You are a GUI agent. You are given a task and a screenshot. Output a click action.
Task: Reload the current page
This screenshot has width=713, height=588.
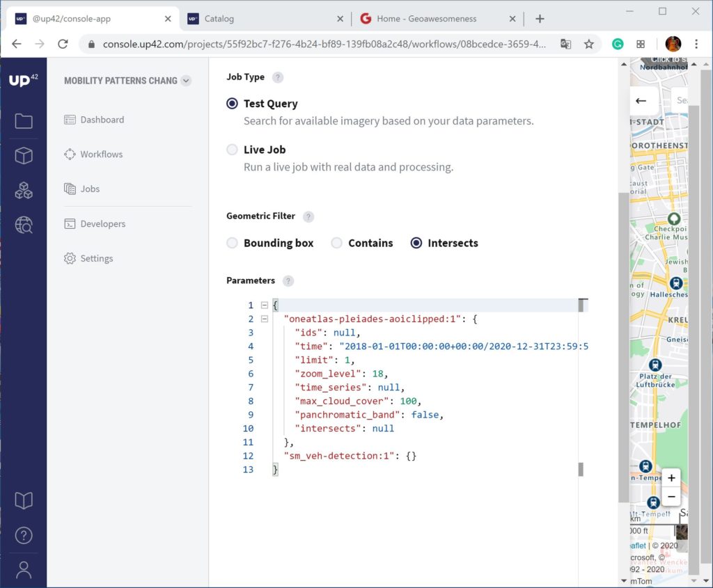coord(63,44)
